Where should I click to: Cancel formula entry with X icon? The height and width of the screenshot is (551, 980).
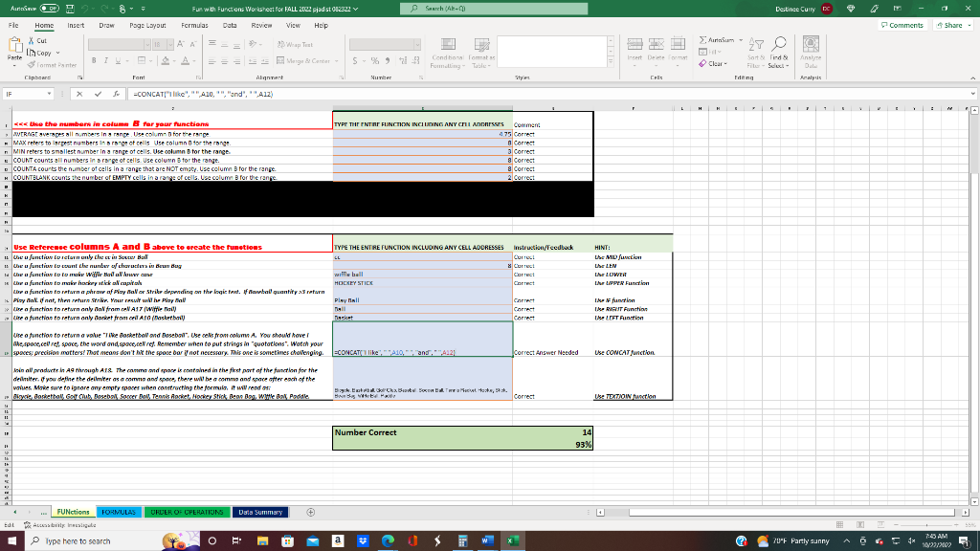click(x=81, y=95)
